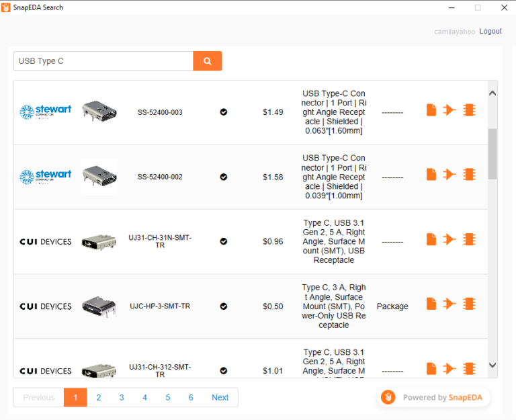Click the vertical scrollbar thumb

click(492, 153)
